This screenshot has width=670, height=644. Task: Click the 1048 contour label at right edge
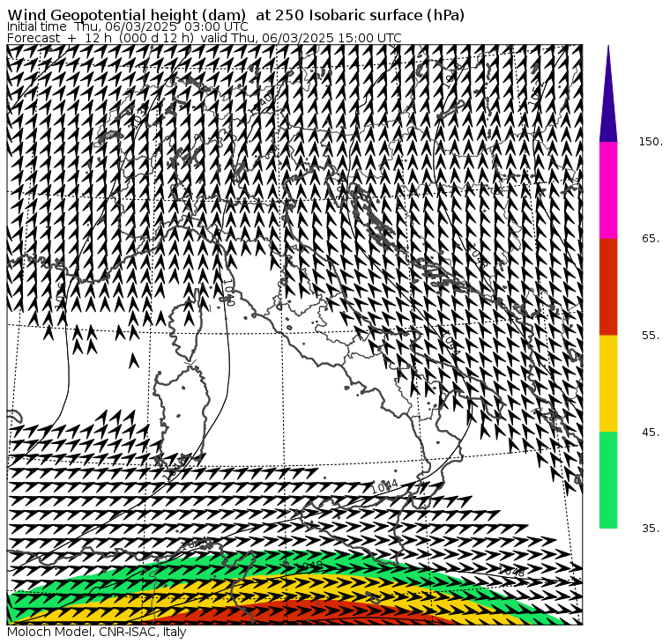pos(511,571)
